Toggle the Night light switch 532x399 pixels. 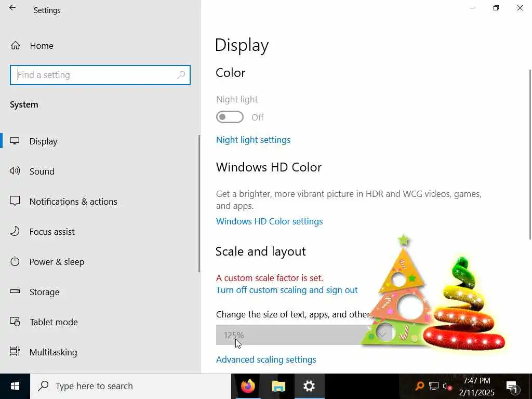(x=230, y=117)
